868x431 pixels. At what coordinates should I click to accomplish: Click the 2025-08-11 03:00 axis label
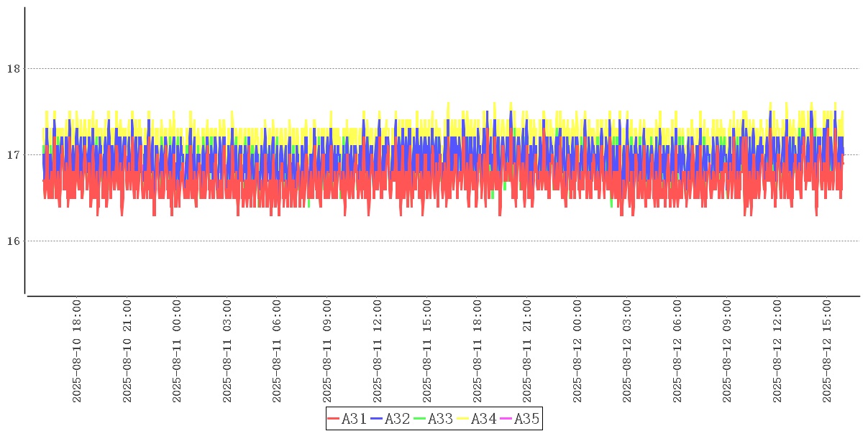pyautogui.click(x=227, y=352)
